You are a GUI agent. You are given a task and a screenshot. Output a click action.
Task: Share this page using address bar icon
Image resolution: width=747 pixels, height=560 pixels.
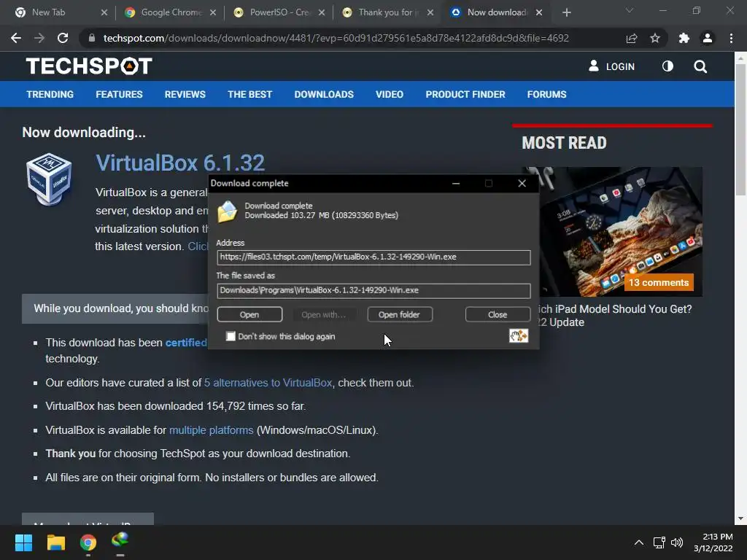click(632, 38)
